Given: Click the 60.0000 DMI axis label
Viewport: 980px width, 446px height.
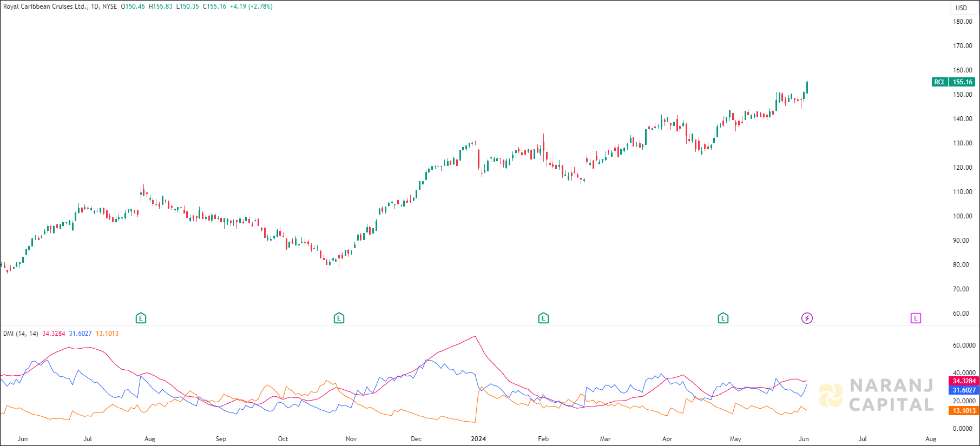Looking at the screenshot, I should click(964, 345).
